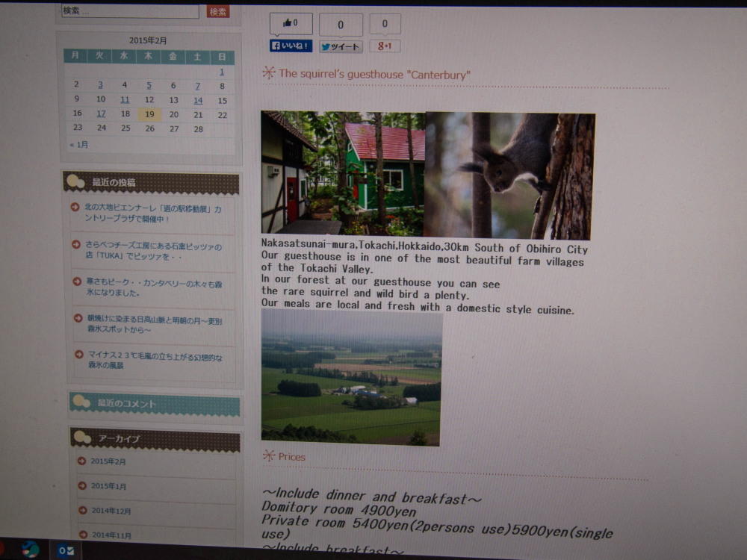Click the アーカイブ section header

[155, 438]
